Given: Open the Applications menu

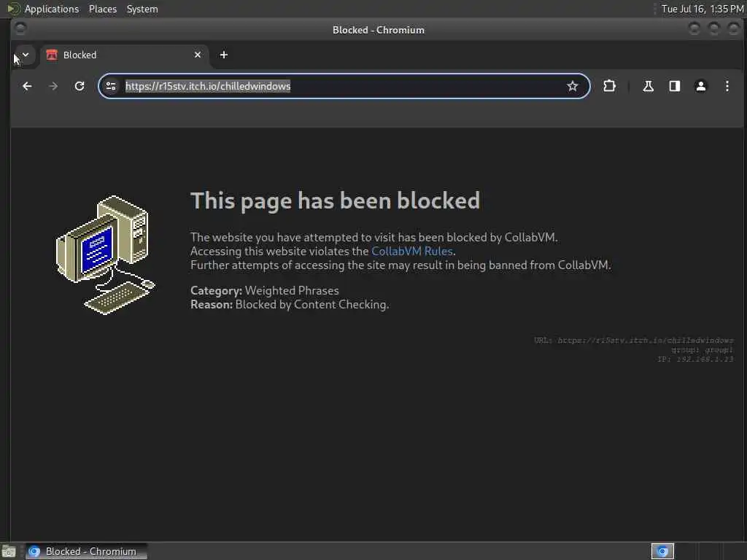Looking at the screenshot, I should pos(52,9).
